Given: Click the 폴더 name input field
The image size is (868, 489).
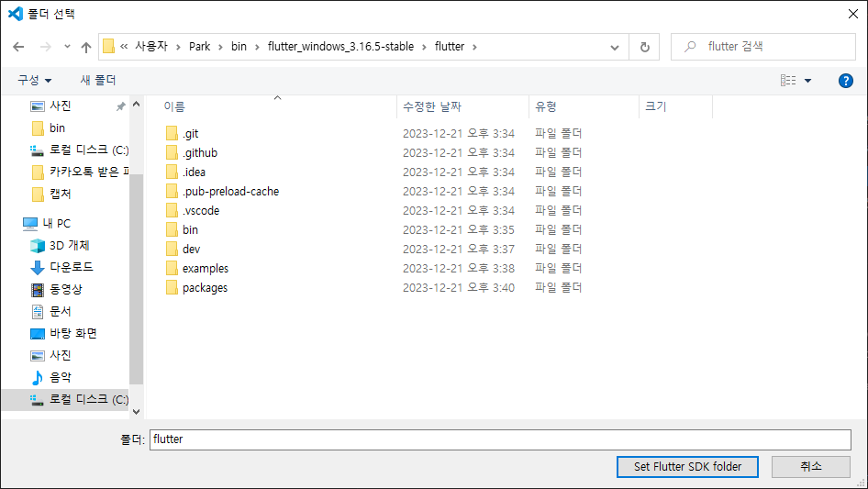Looking at the screenshot, I should coord(500,439).
